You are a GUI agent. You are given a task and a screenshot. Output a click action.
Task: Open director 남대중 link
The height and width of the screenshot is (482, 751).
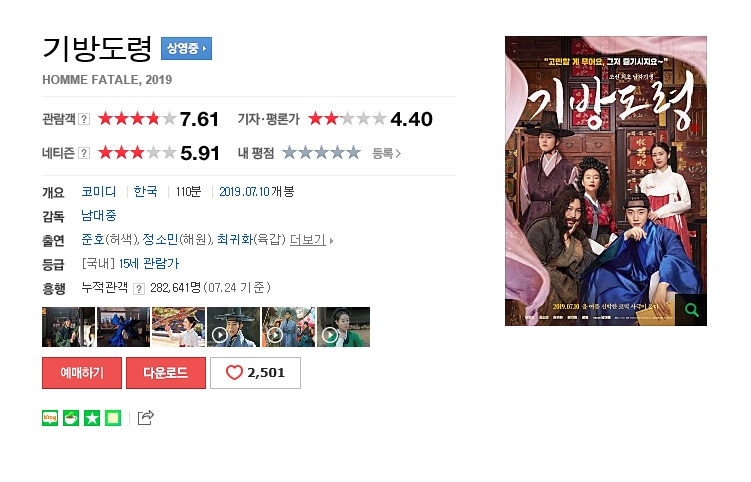(99, 216)
